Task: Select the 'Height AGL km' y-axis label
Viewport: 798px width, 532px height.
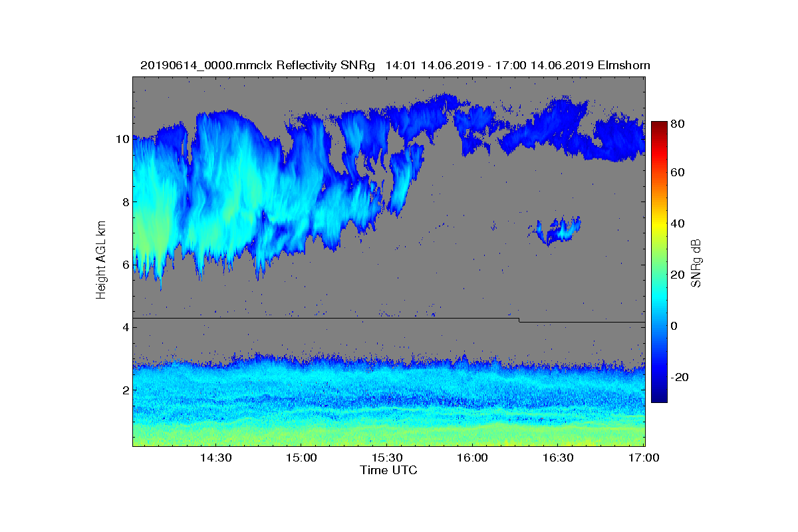Action: click(x=101, y=261)
